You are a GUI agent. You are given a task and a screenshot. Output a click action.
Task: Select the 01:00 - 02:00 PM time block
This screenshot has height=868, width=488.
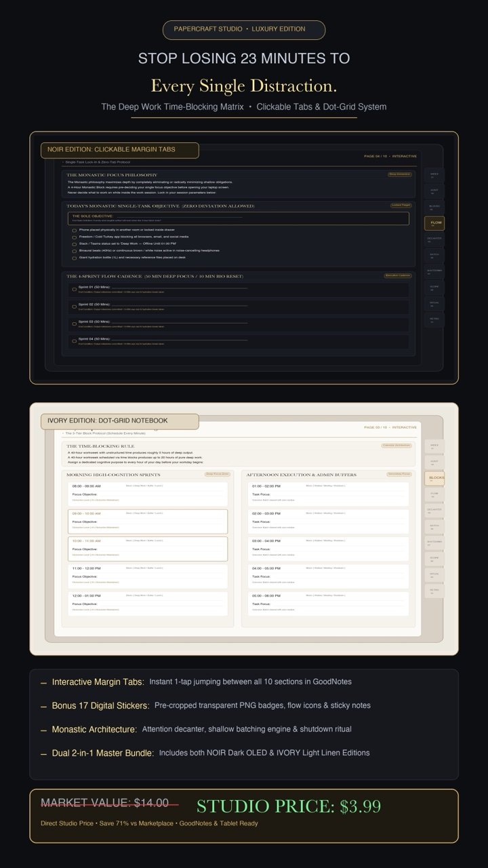click(x=329, y=493)
